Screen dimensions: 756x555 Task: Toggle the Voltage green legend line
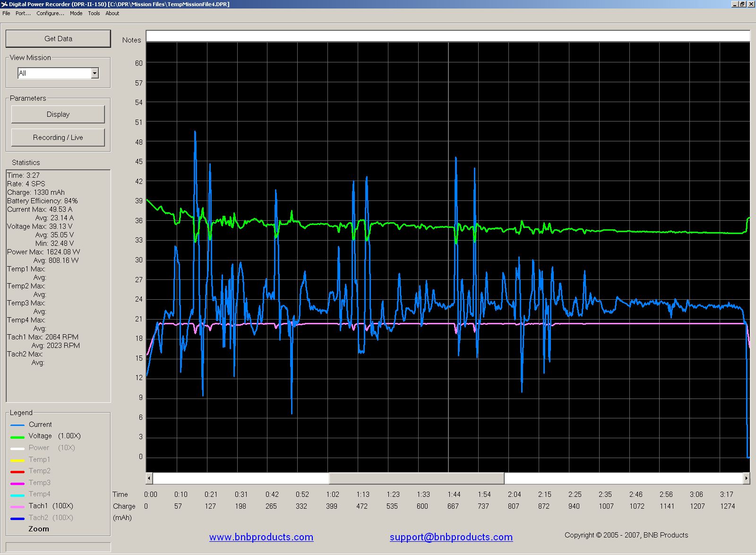pos(17,437)
